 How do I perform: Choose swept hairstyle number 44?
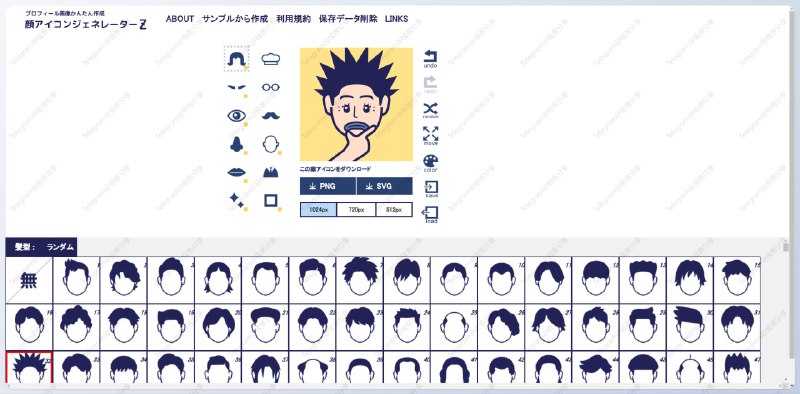point(595,367)
